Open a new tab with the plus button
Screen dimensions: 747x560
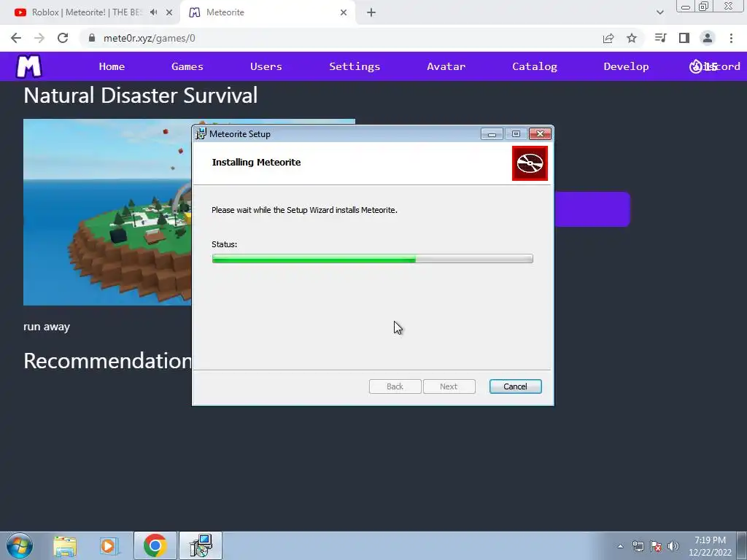371,12
